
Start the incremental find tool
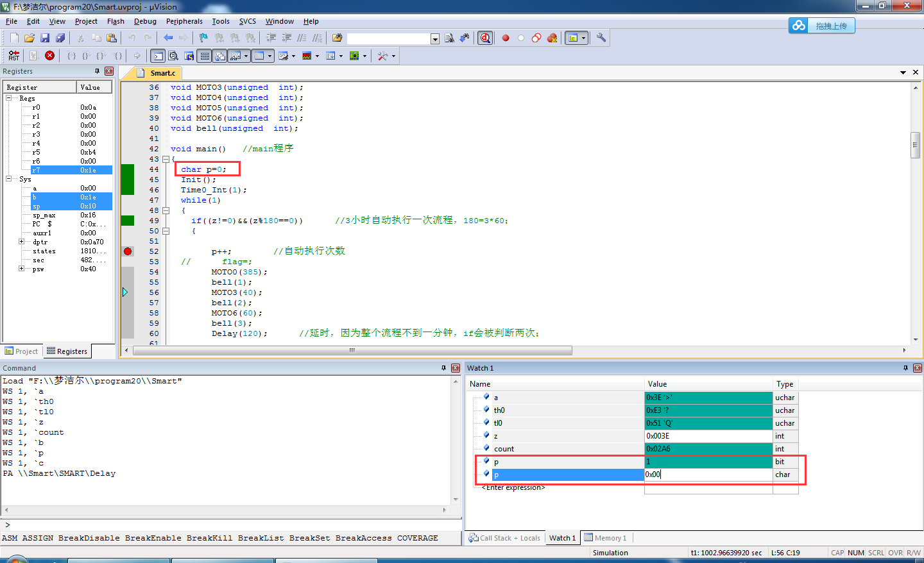point(465,38)
